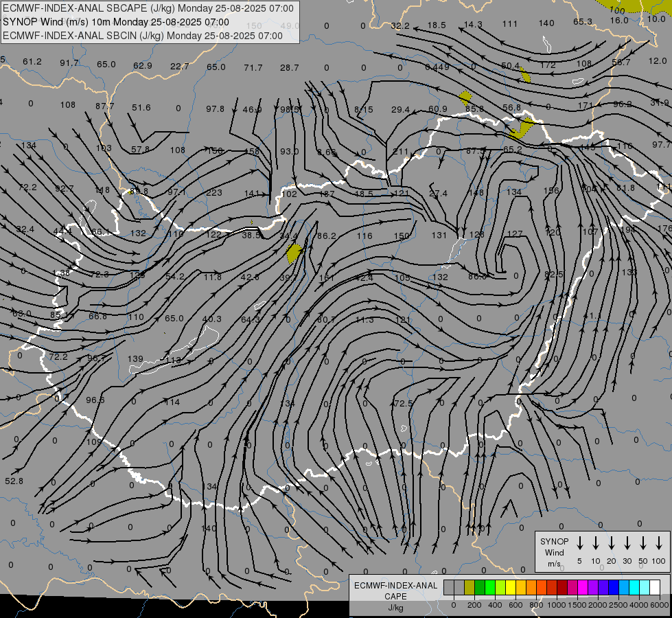The image size is (672, 618).
Task: Click the olive CAPE patch near value 34.4
Action: (x=294, y=253)
